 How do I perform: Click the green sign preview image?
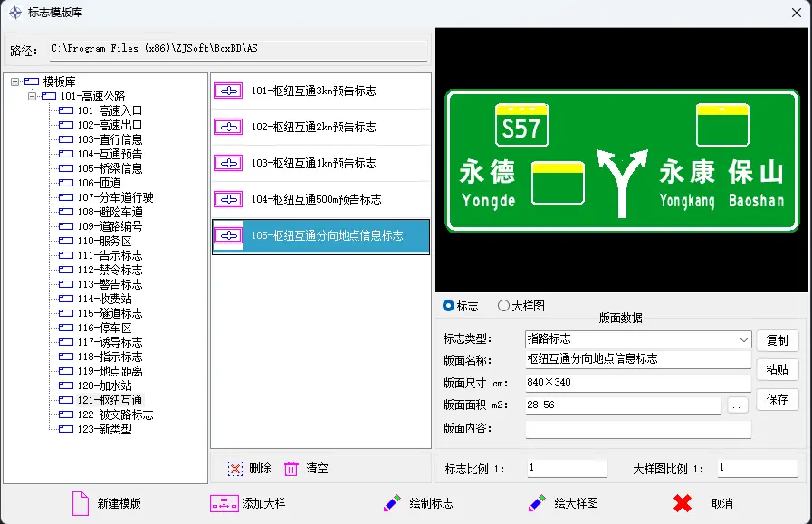point(621,161)
